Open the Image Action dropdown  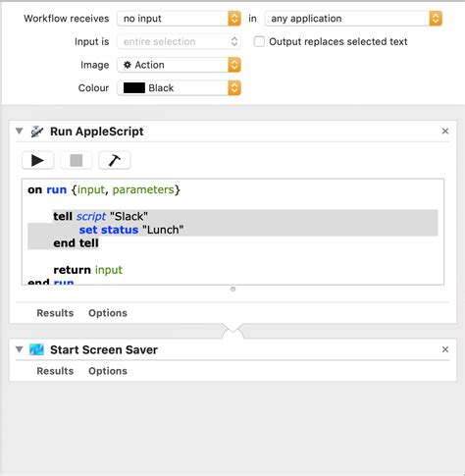click(179, 65)
